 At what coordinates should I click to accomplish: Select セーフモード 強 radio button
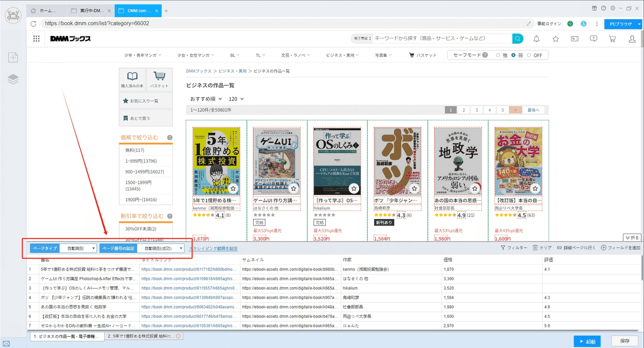point(499,55)
